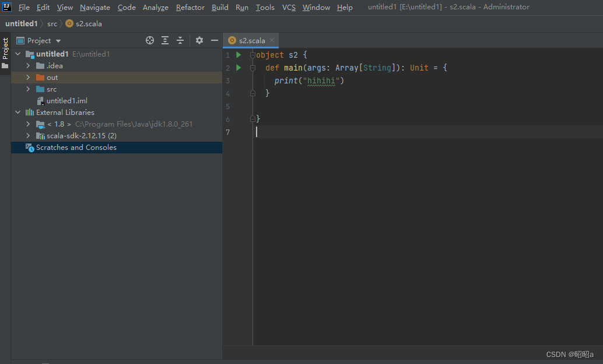Click src in the breadcrumb bar
The image size is (603, 364).
[x=52, y=24]
